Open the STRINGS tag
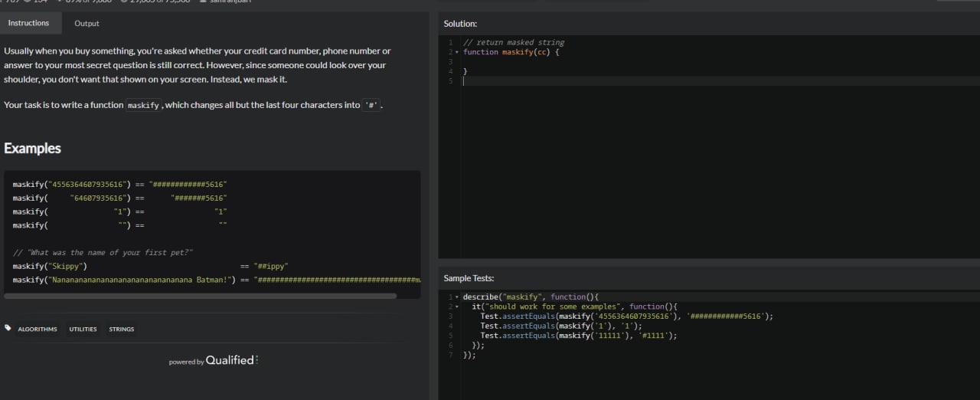 [121, 330]
